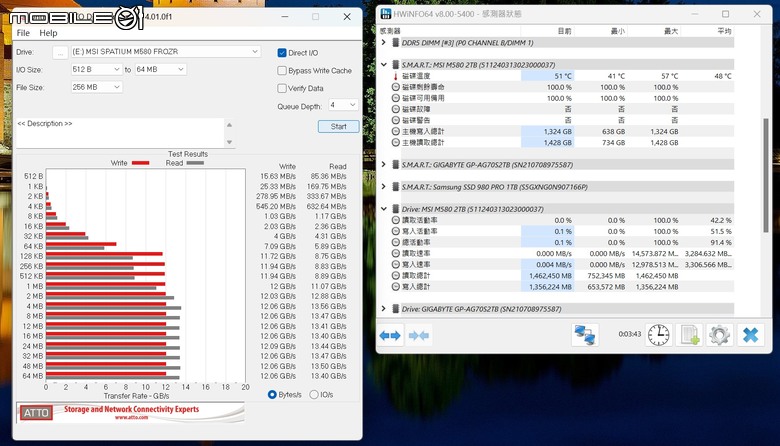The height and width of the screenshot is (446, 780).
Task: Open the network remote monitoring icon in HWiNFO
Action: (x=585, y=335)
